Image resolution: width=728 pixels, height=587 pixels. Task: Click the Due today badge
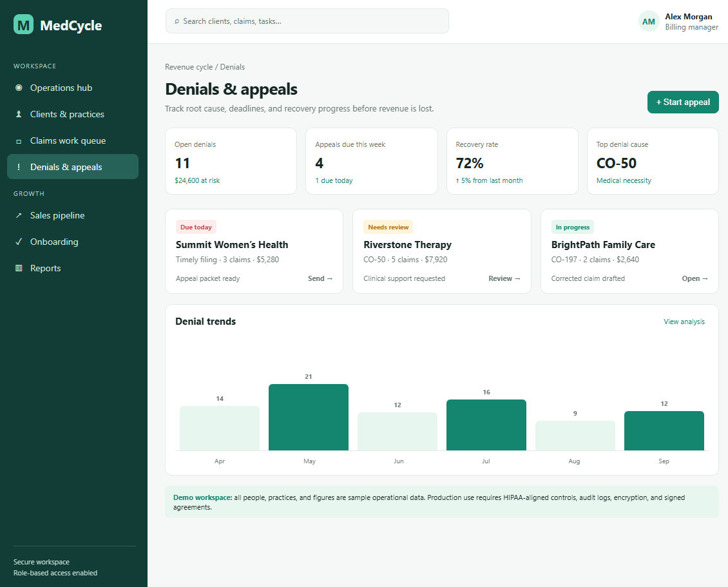coord(196,227)
